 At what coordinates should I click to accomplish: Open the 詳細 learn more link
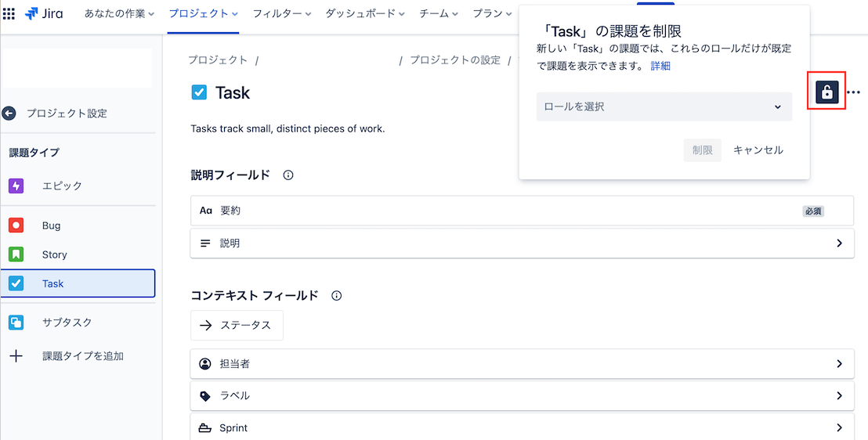[660, 67]
